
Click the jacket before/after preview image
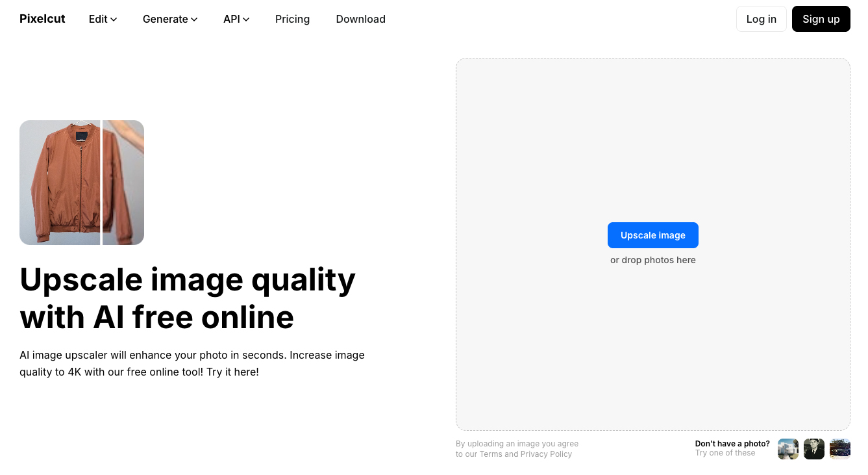82,182
